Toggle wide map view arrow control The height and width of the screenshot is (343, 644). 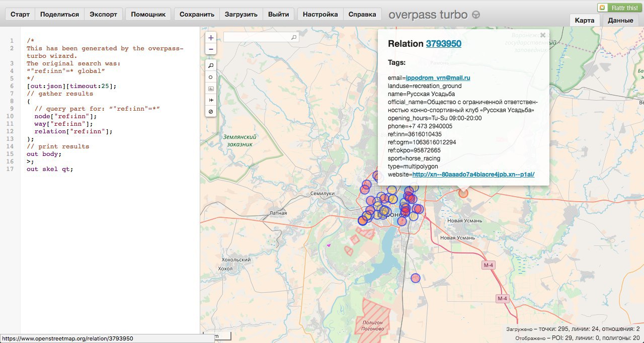pyautogui.click(x=211, y=100)
